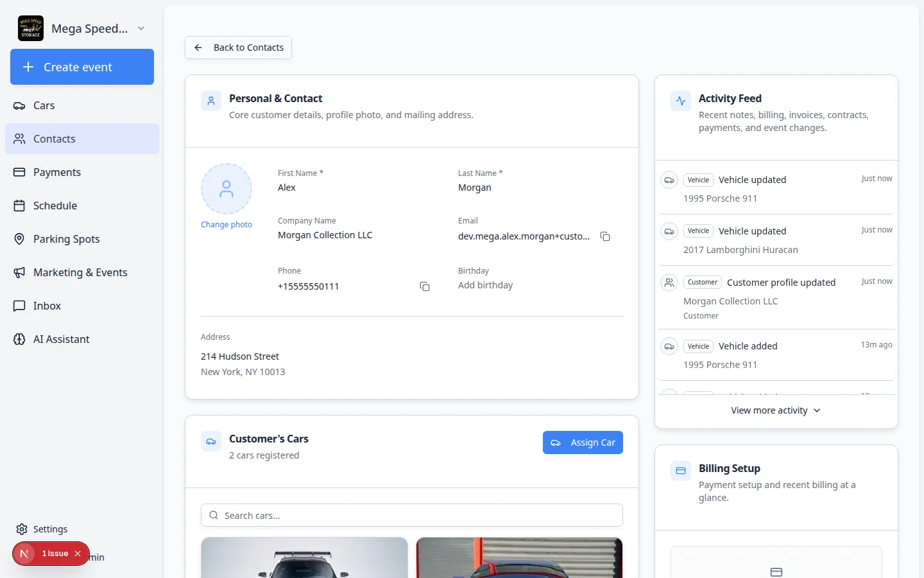Copy the phone number
Viewport: 924px width, 578px height.
click(x=425, y=286)
